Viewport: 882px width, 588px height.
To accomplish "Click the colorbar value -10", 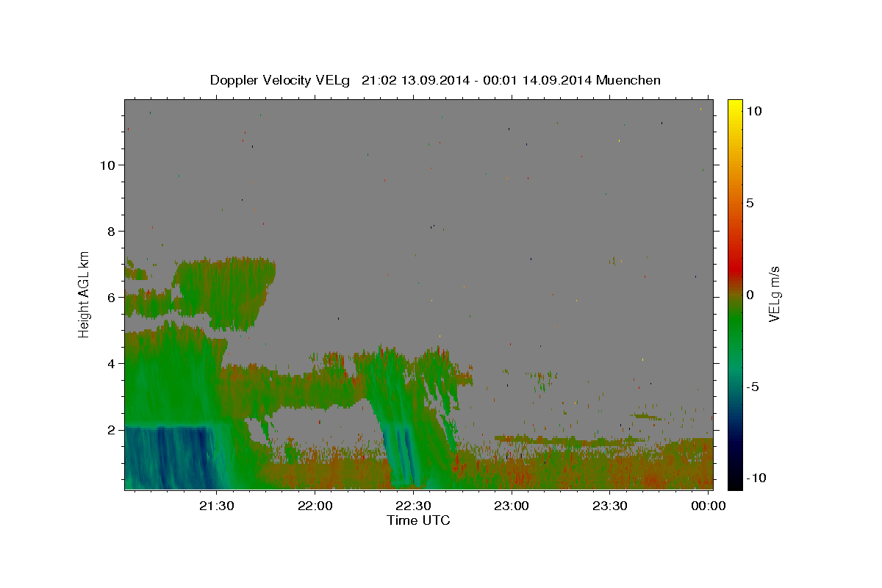I will [756, 478].
